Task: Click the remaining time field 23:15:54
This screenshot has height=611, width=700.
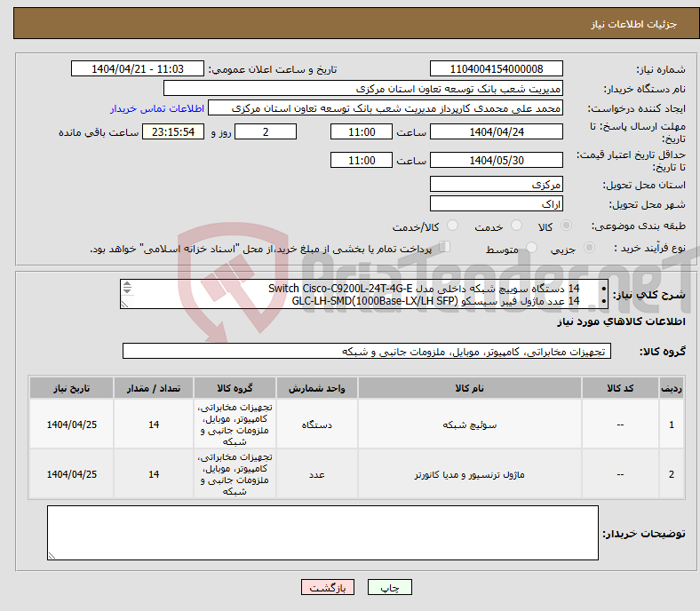Action: pos(173,131)
